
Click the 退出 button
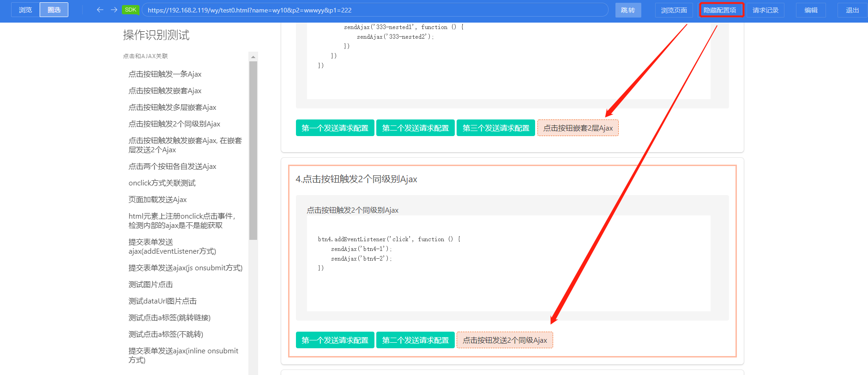click(852, 10)
